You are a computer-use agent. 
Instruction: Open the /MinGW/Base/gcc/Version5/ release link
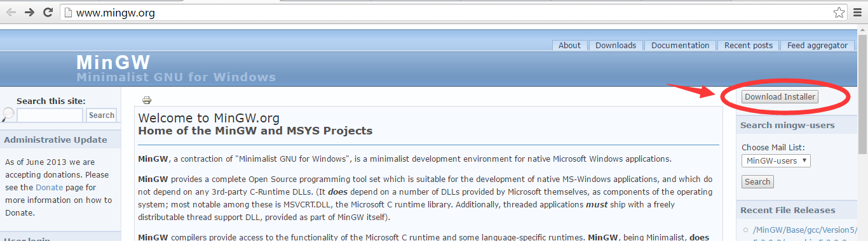804,230
